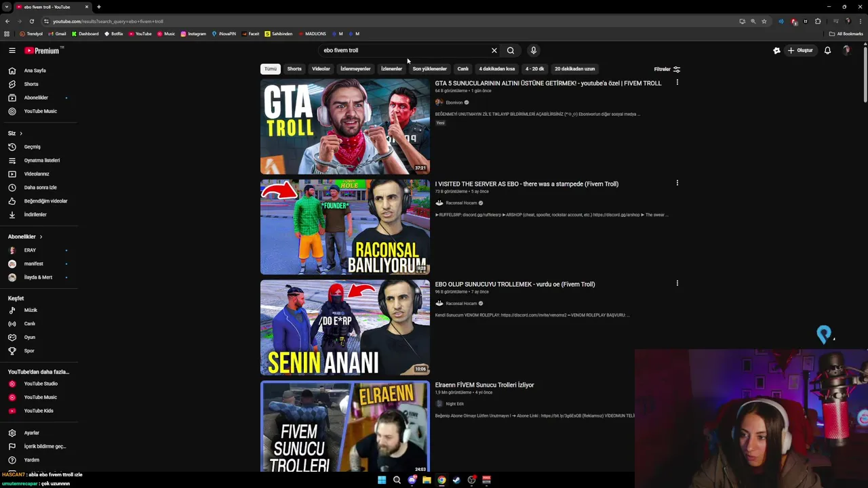
Task: Open the Faceit bookmark
Action: click(x=250, y=34)
